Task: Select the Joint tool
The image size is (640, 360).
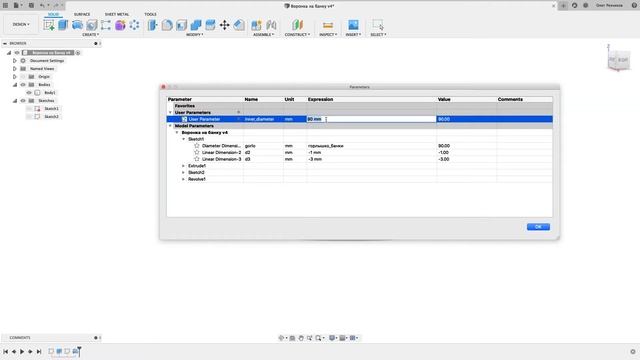Action: (271, 25)
